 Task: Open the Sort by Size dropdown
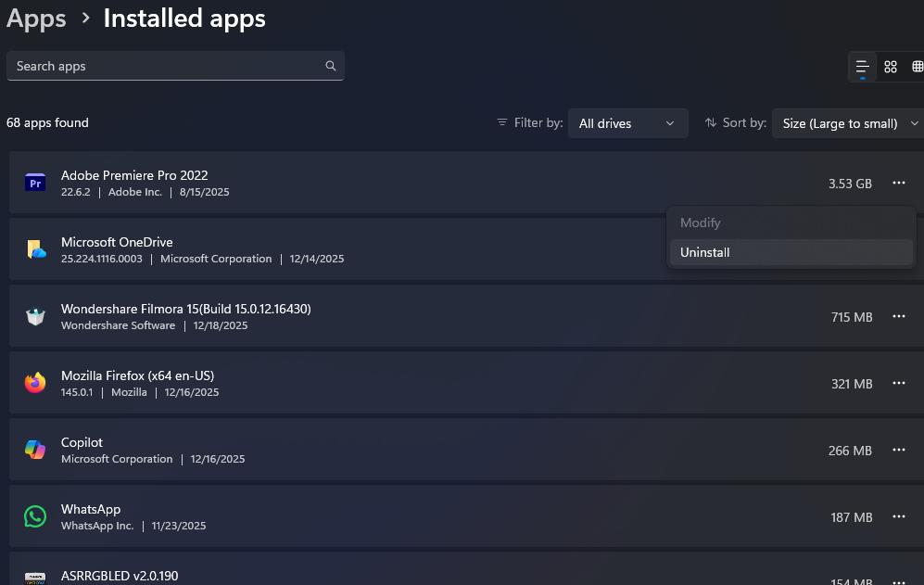click(x=847, y=123)
